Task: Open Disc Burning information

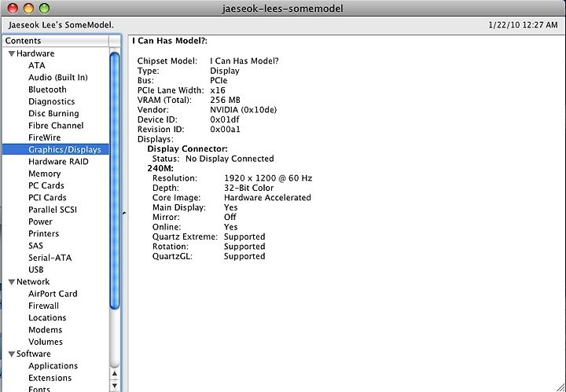Action: pos(53,114)
